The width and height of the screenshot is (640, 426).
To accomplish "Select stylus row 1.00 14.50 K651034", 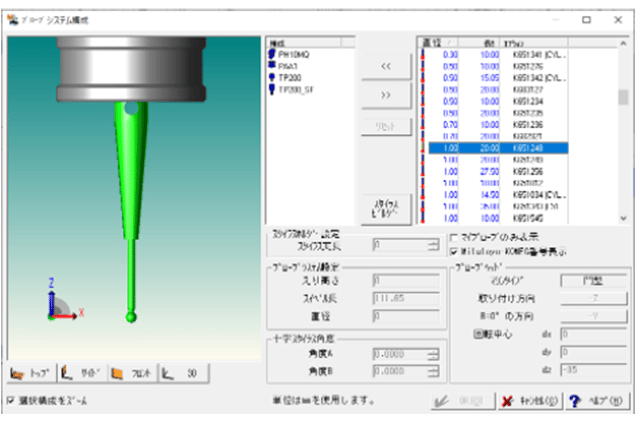I will tap(493, 195).
